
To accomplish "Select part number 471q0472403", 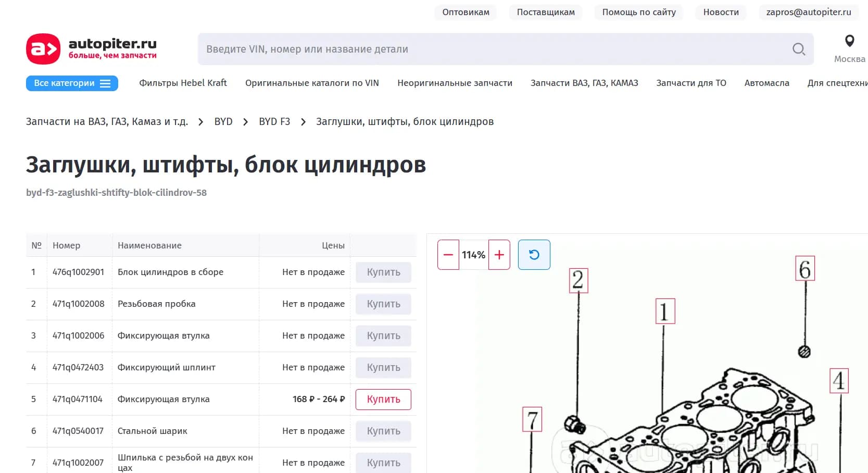I will 78,367.
